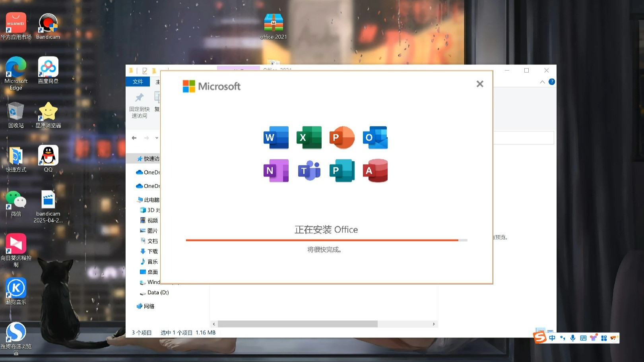Viewport: 644px width, 362px height.
Task: Click the Publisher icon in the installer
Action: [x=342, y=170]
